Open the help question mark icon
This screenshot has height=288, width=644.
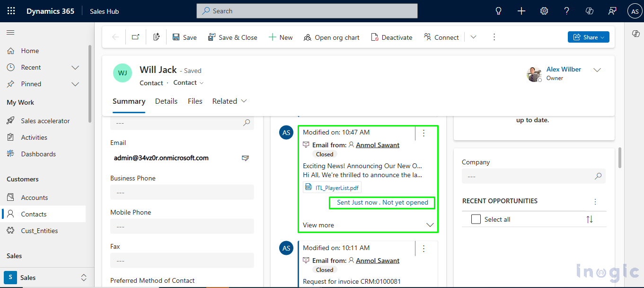(x=567, y=11)
